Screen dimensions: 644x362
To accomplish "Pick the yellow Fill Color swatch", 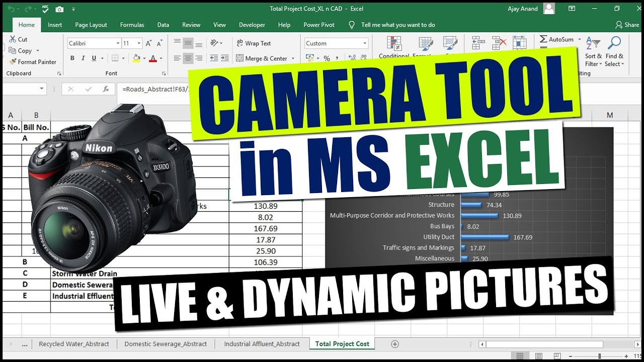I will [x=136, y=58].
